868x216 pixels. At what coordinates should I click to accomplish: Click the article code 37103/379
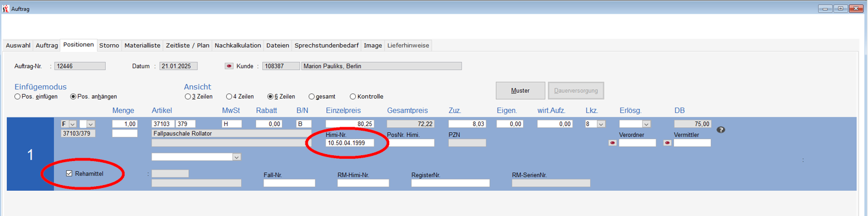78,133
